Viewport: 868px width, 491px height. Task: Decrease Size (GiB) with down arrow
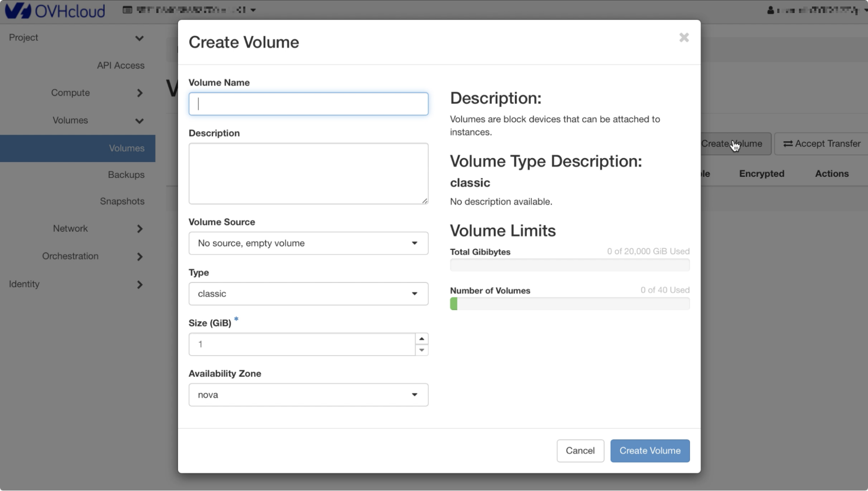(421, 350)
